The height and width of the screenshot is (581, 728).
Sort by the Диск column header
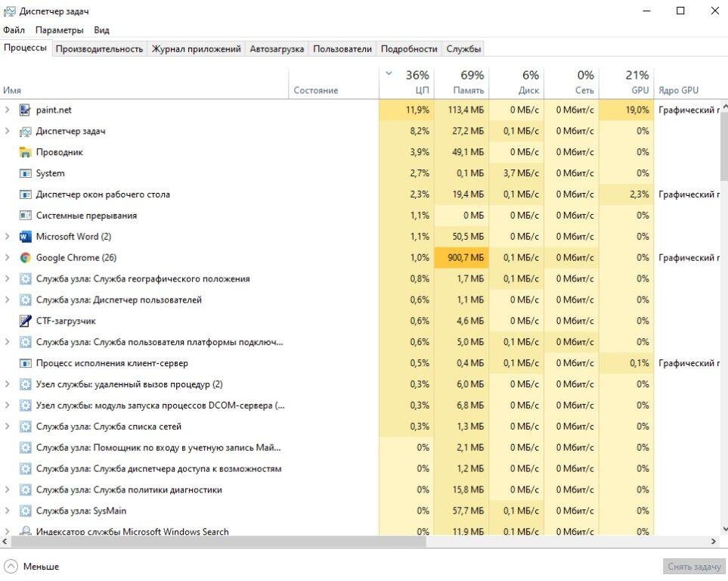(516, 82)
